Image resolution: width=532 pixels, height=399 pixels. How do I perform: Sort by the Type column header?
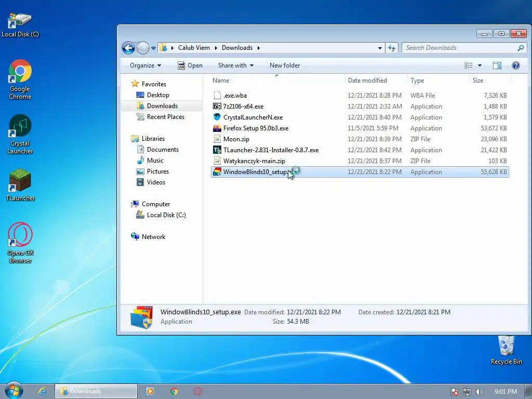(438, 81)
